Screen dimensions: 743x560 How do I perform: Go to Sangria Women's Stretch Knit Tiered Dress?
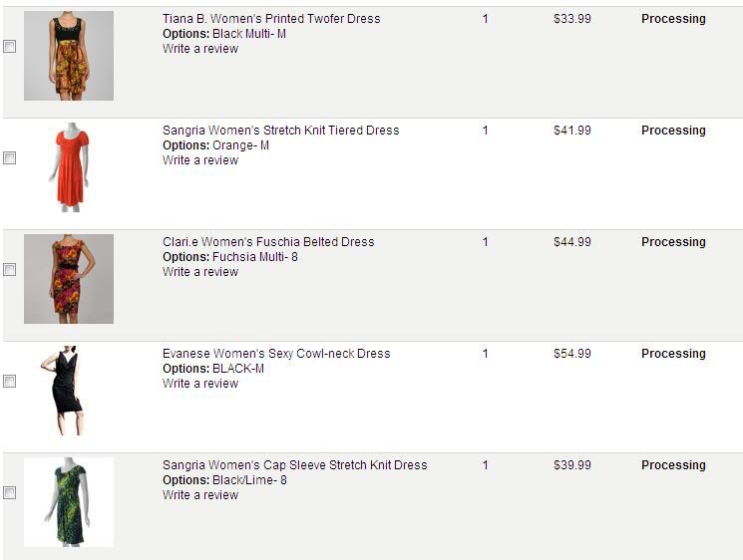[280, 131]
